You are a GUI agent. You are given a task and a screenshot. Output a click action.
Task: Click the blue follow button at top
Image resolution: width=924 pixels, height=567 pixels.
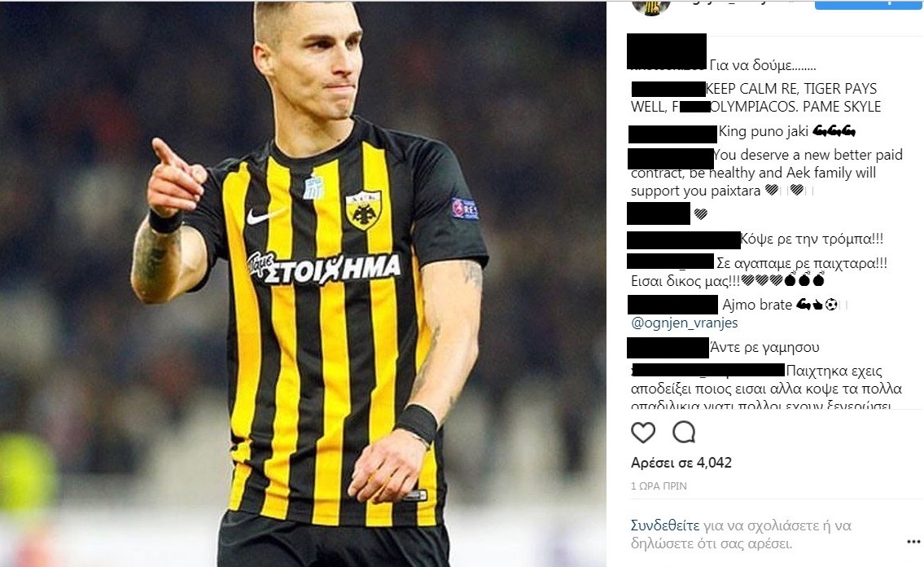pos(869,4)
